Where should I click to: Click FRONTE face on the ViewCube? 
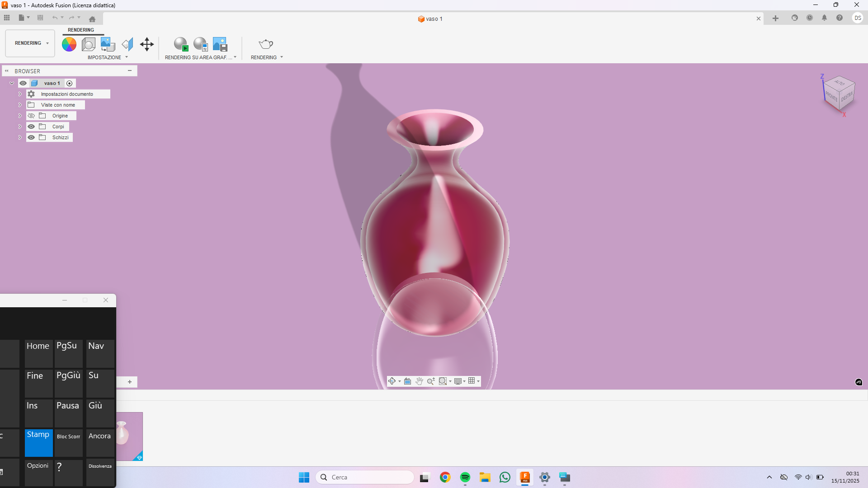coord(832,96)
